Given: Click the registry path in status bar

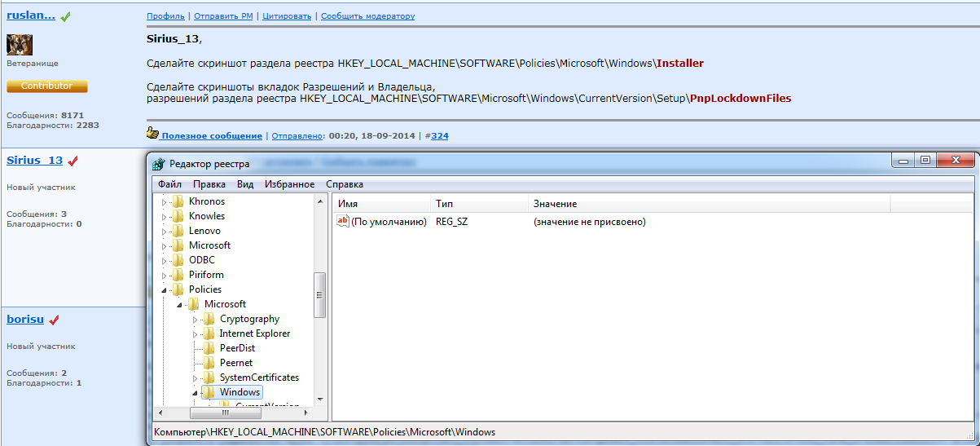Looking at the screenshot, I should click(324, 432).
